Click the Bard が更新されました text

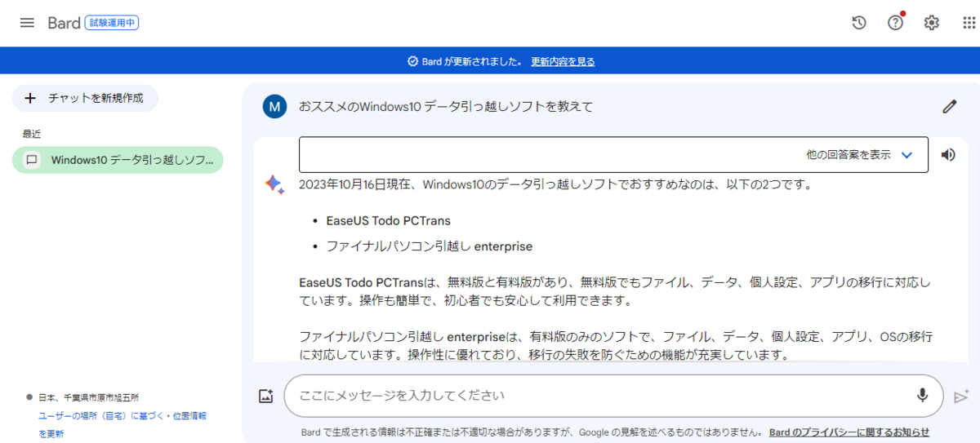[x=473, y=61]
